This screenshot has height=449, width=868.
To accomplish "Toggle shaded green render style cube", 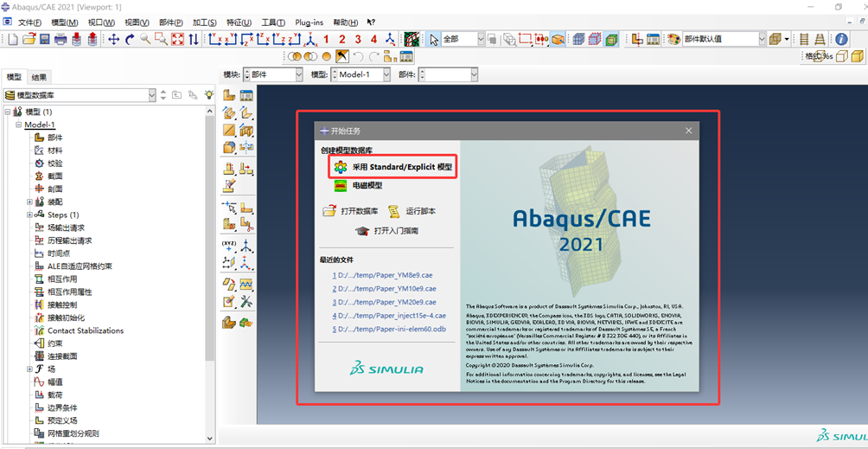I will click(x=612, y=39).
